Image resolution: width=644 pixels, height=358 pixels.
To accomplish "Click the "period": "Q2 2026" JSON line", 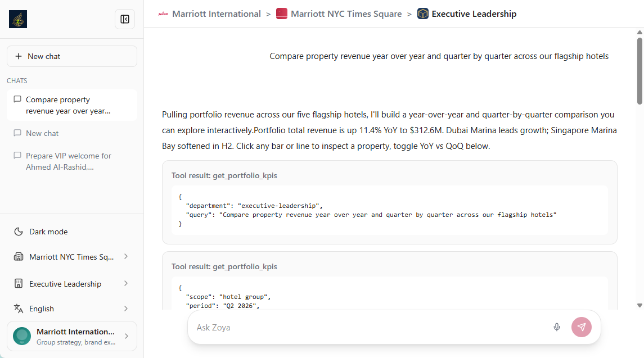I will [x=223, y=306].
